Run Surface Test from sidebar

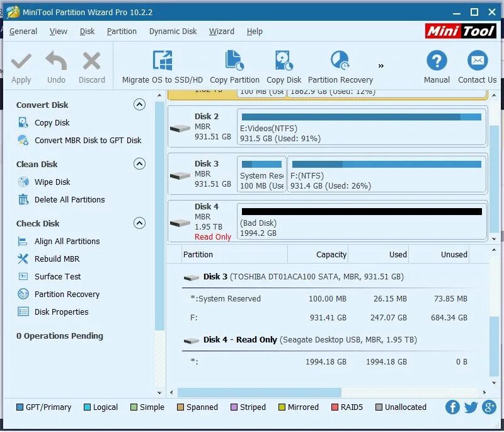[57, 277]
